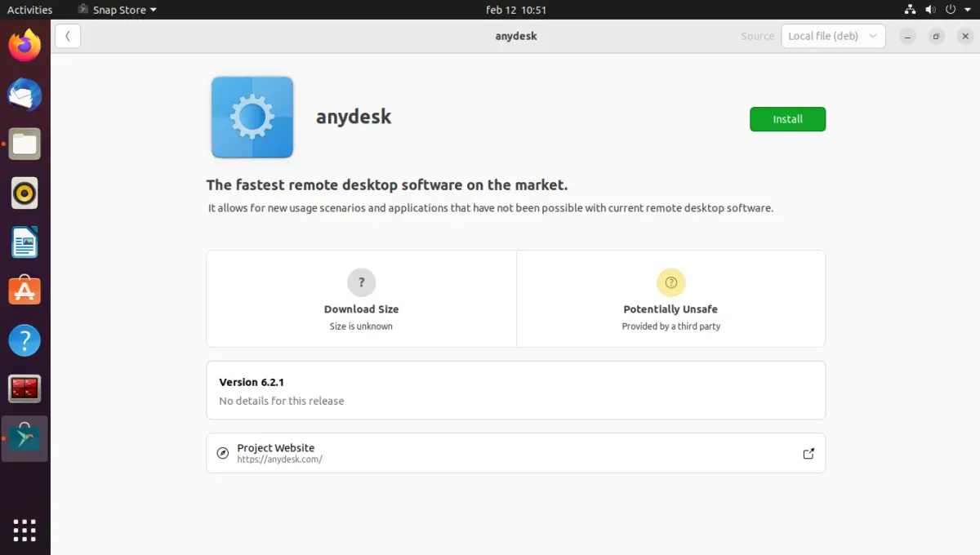Open Ubuntu Software from the dock

[24, 291]
